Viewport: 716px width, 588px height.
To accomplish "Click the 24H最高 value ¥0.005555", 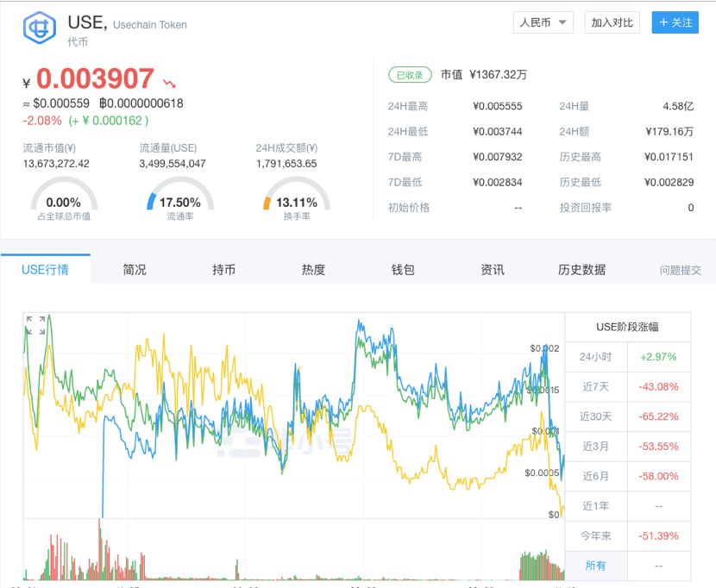I will pos(497,106).
